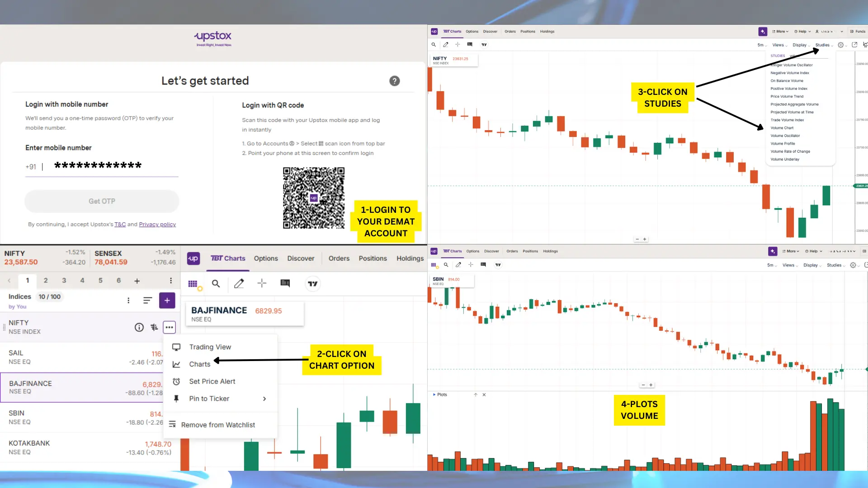Click the watchlist add symbol icon
This screenshot has width=868, height=488.
click(168, 300)
